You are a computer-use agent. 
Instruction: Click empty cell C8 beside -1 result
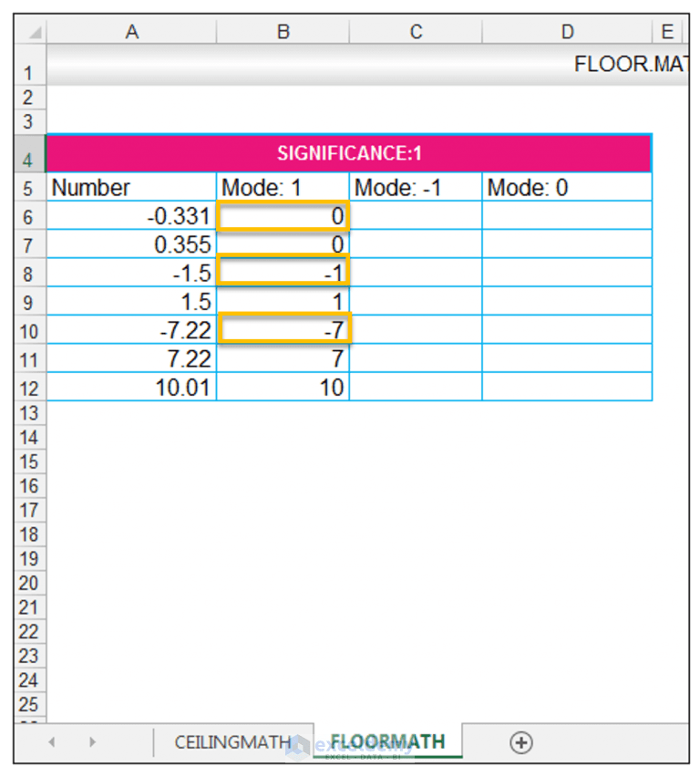click(x=416, y=273)
